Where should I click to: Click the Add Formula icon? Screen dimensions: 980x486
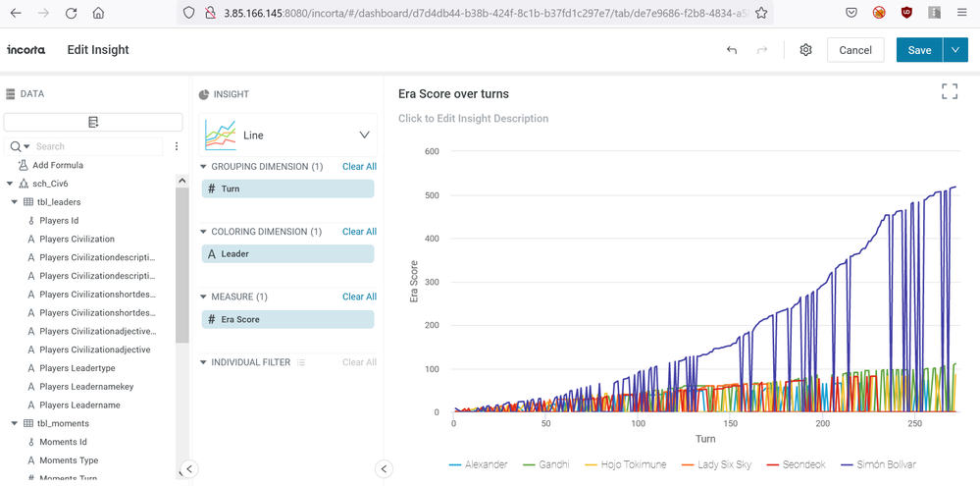24,165
